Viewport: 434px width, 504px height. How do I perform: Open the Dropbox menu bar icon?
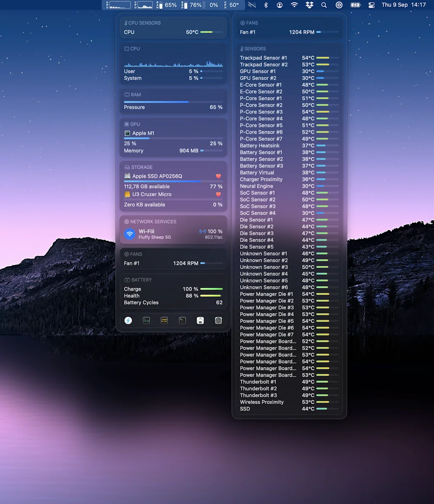pyautogui.click(x=309, y=5)
